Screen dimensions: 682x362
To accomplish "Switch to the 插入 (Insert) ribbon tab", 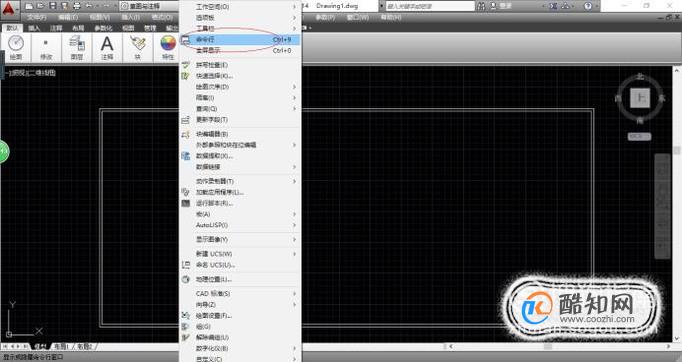I will pyautogui.click(x=34, y=28).
